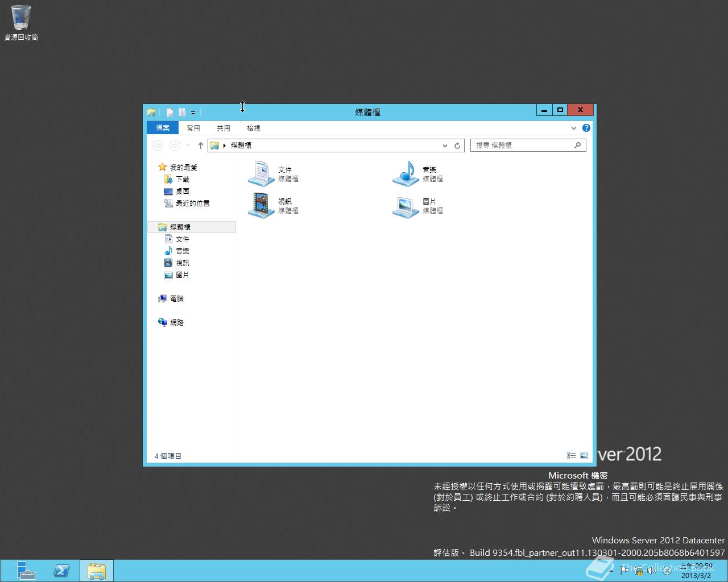Click the magnifier search icon
The height and width of the screenshot is (582, 728).
(x=577, y=145)
